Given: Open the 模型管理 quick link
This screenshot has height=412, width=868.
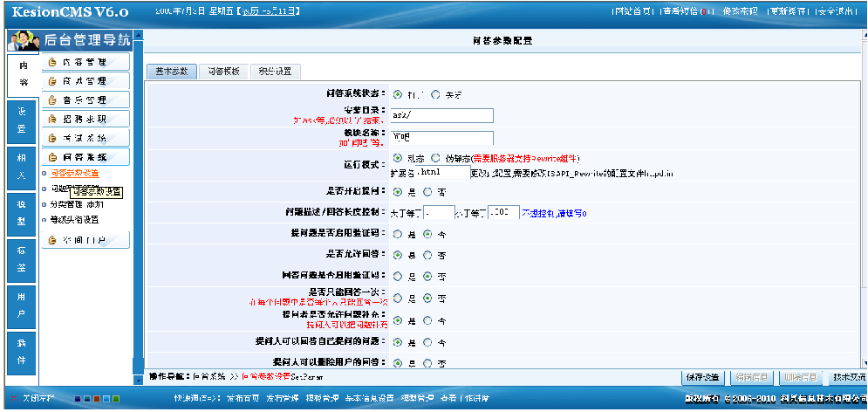Looking at the screenshot, I should [x=417, y=398].
